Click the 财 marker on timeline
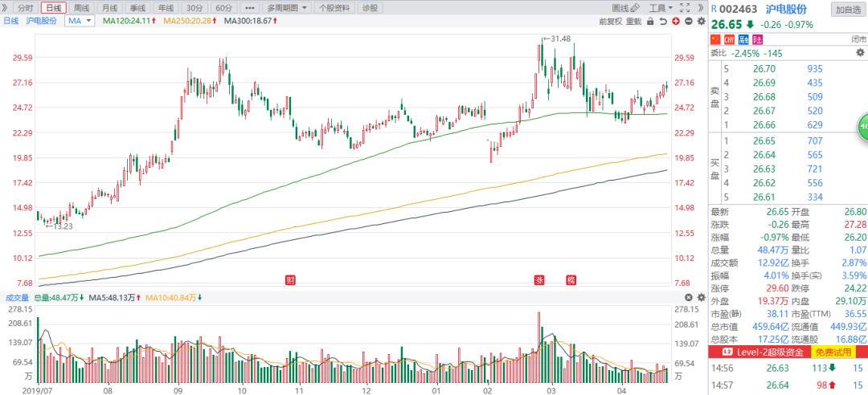Screen dimensions: 868x395 point(290,280)
